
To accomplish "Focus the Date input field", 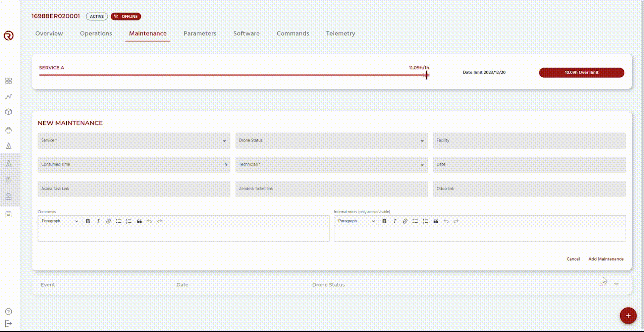I will coord(529,165).
